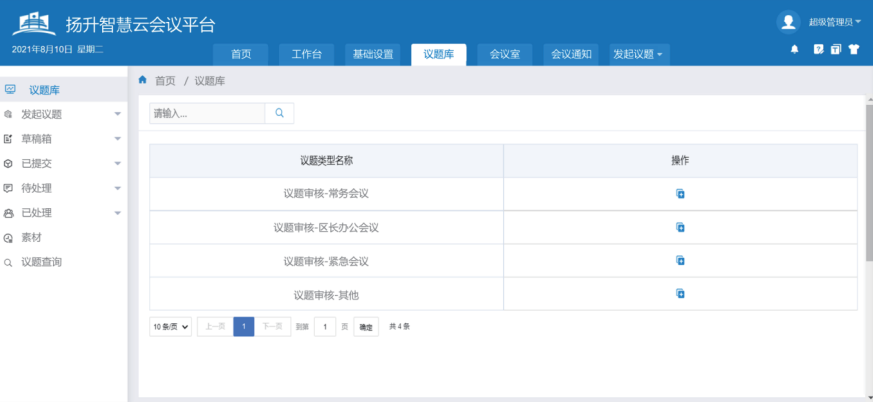Click the action icon for 议题审核-紧急会议
The height and width of the screenshot is (402, 873).
(680, 260)
